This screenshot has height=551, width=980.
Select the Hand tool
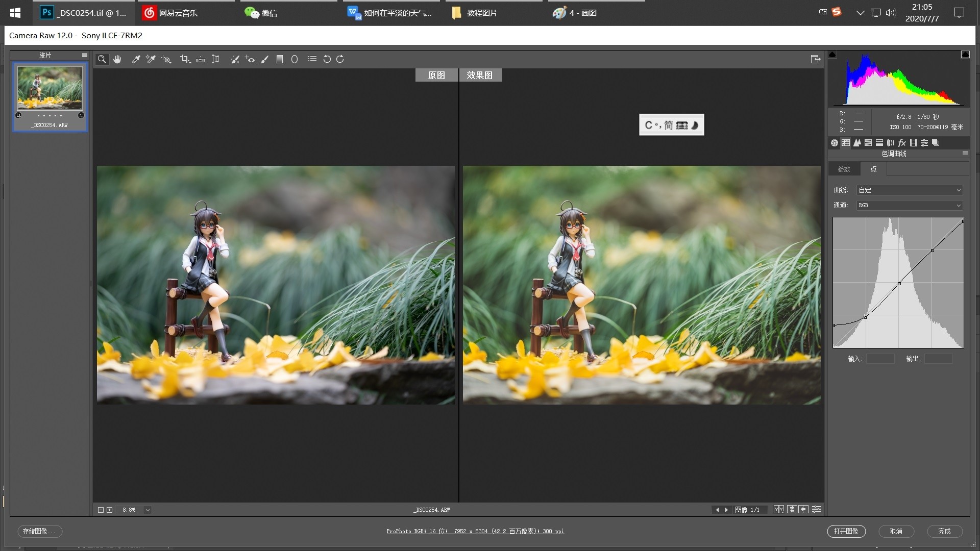[x=117, y=59]
